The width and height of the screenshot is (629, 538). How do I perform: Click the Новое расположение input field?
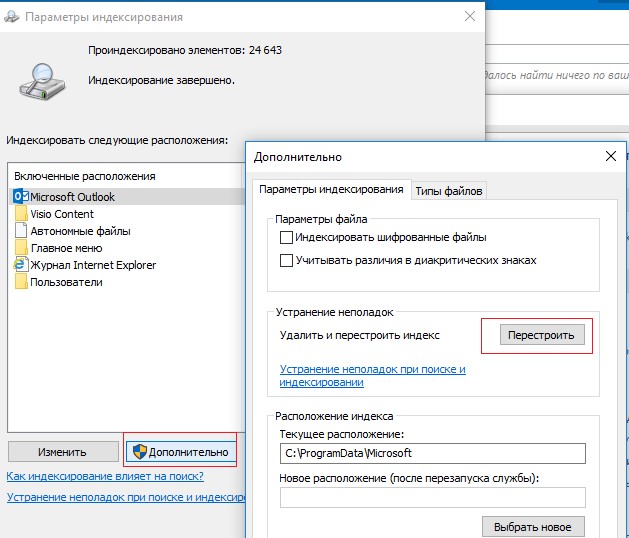[x=432, y=497]
